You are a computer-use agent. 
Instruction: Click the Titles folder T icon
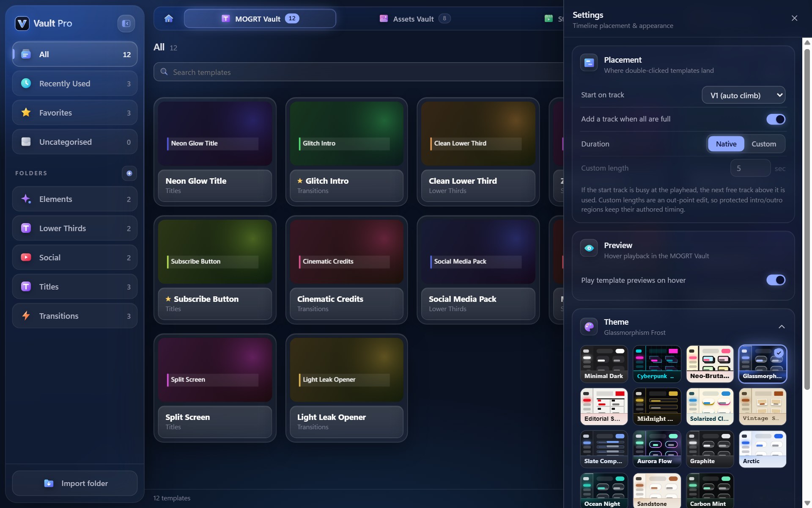[x=26, y=287]
